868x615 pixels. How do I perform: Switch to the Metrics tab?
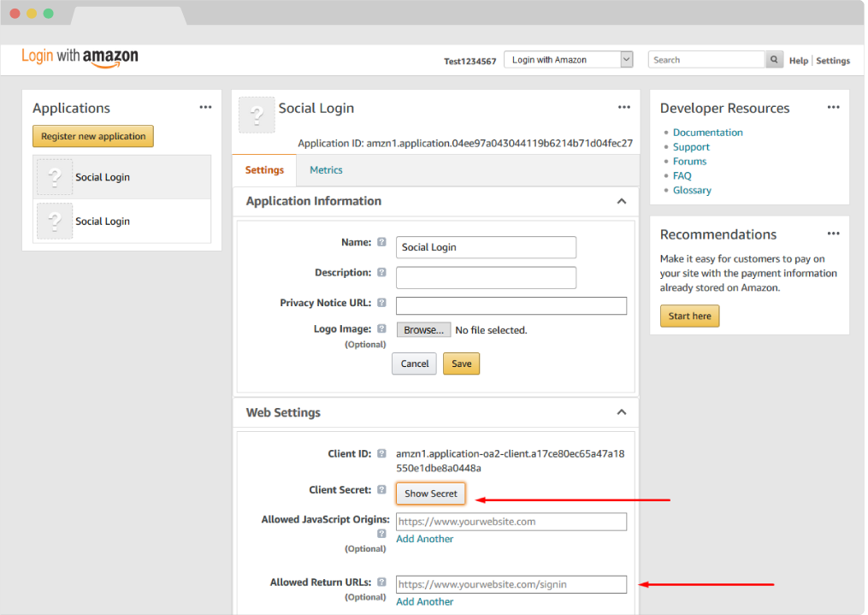[x=326, y=170]
